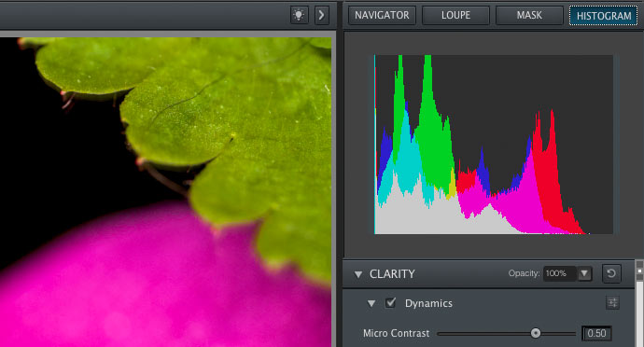Click the histogram graph display
Screen dimensions: 644x347
click(x=494, y=145)
